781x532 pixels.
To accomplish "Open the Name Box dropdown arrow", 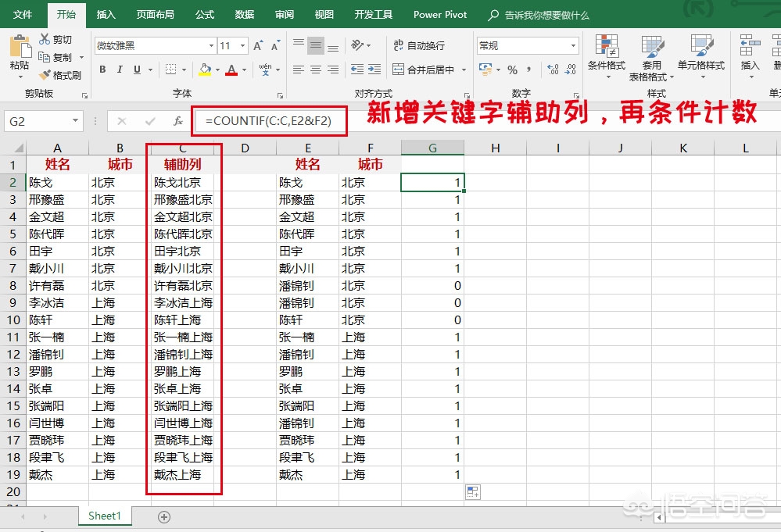I will [75, 121].
